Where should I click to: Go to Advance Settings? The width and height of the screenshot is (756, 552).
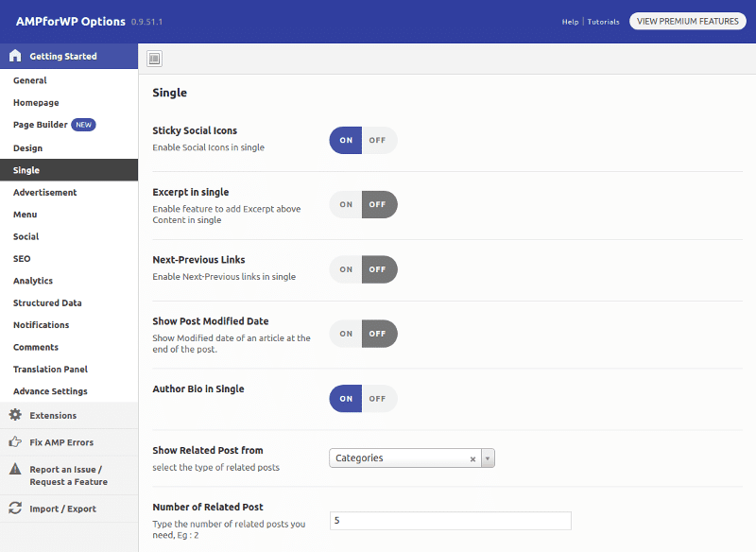click(69, 391)
